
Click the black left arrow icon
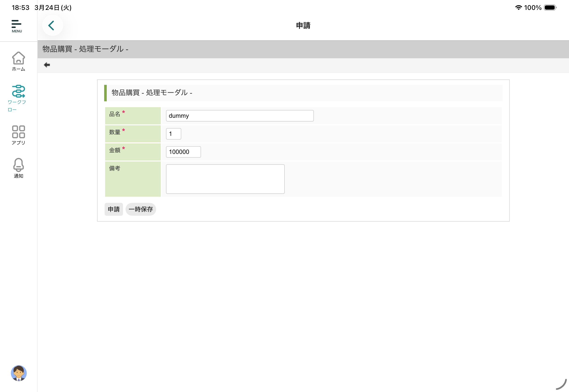click(47, 65)
